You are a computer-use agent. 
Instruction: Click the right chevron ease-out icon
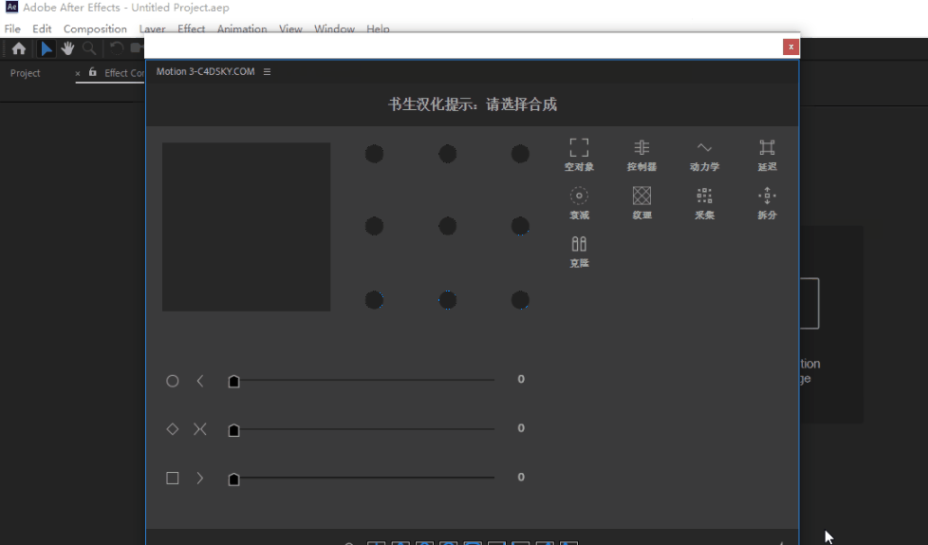point(200,478)
